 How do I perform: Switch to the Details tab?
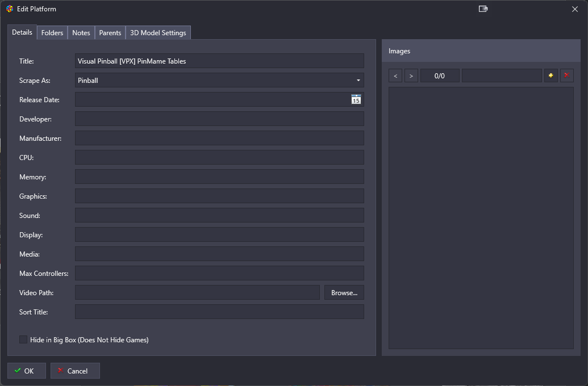pyautogui.click(x=22, y=32)
